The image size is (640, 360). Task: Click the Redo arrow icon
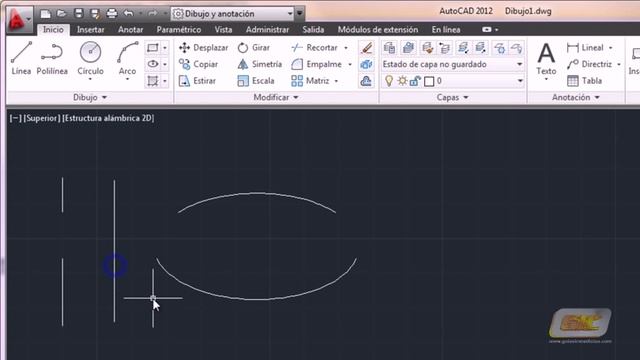152,14
